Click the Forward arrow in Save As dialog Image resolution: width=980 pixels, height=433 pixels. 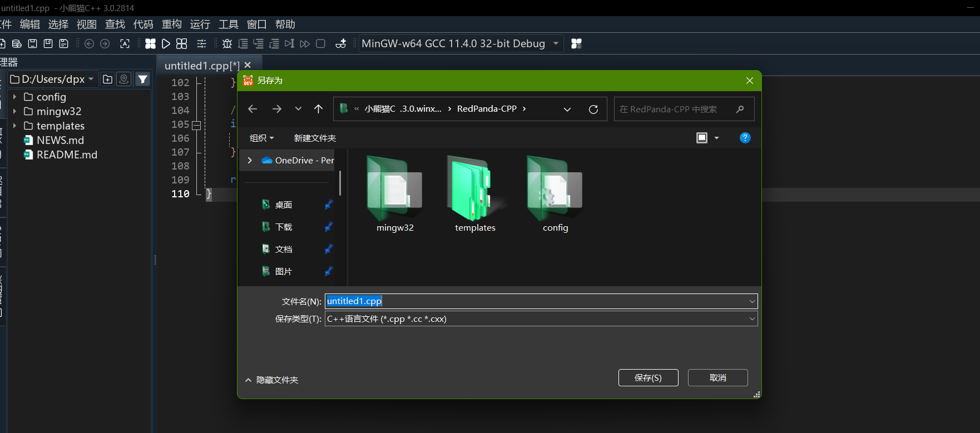click(276, 109)
